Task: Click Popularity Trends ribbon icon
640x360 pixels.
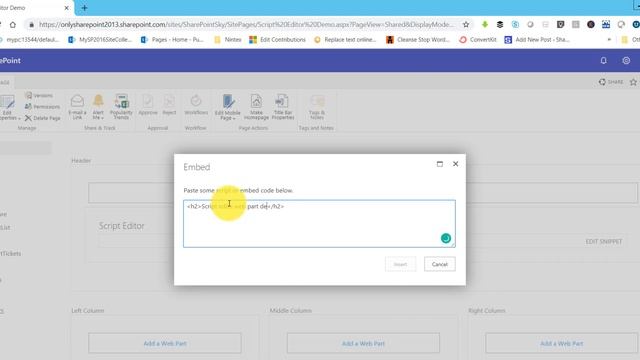Action: (121, 107)
